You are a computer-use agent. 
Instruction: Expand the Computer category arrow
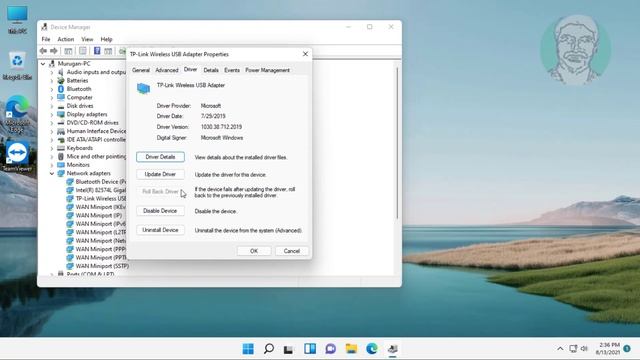point(52,98)
